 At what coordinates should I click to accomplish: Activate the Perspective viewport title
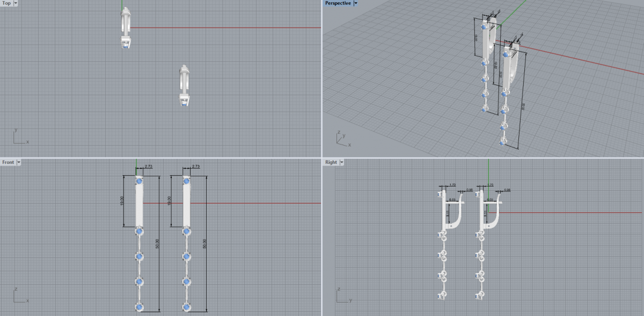[x=338, y=3]
